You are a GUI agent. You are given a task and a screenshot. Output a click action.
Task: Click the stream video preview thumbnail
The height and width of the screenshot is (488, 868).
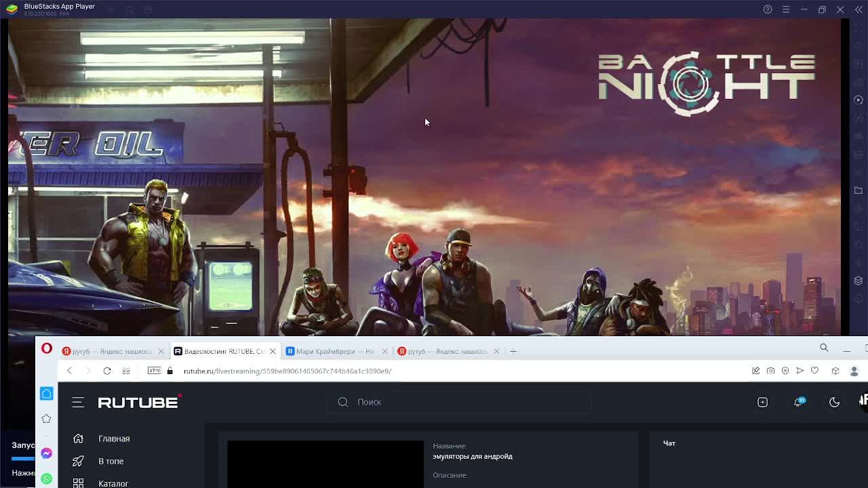(x=325, y=464)
